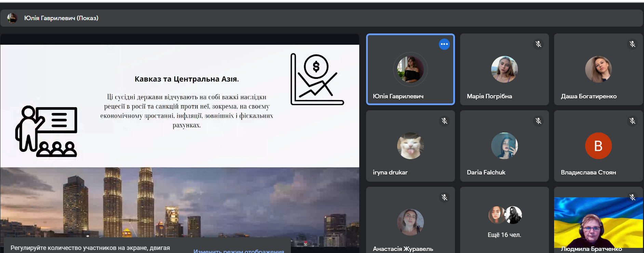
Task: Select Анастасія Журавель avatar
Action: coord(411,222)
